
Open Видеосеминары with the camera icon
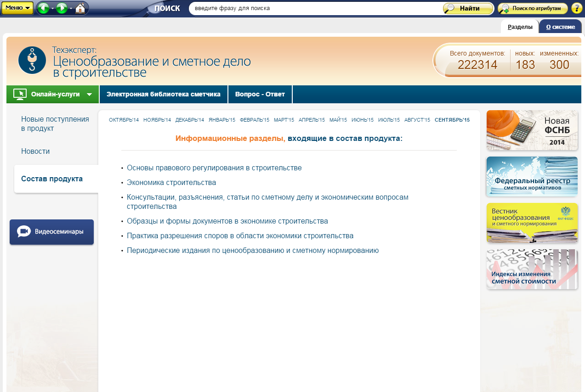[x=51, y=232]
